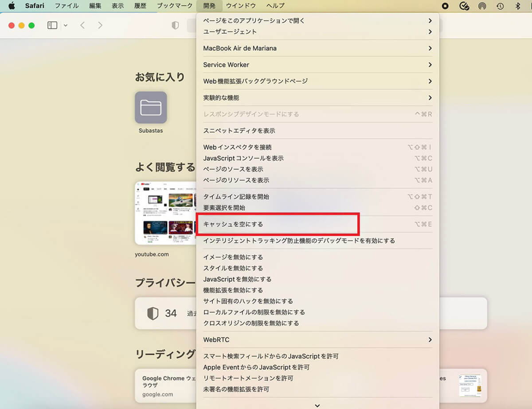Expand the WebRTC submenu
The width and height of the screenshot is (532, 409).
point(318,339)
